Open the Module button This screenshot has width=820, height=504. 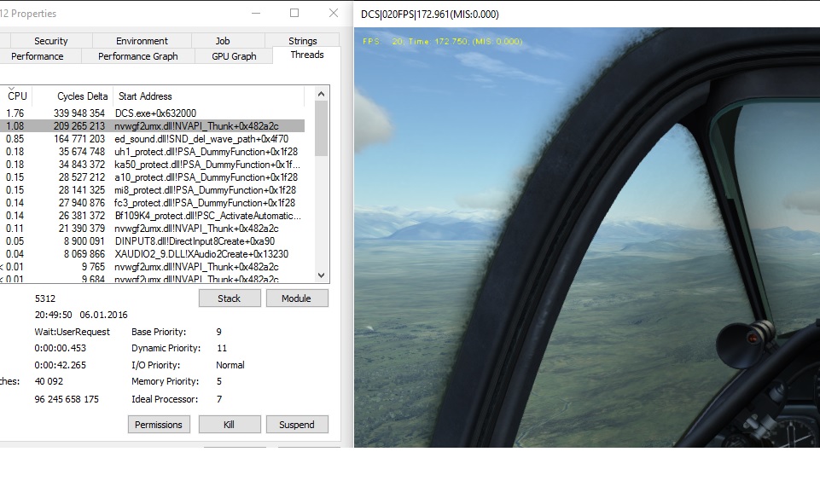click(x=297, y=298)
